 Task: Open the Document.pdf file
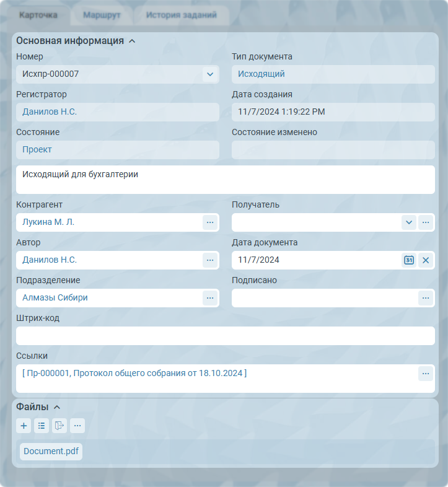tap(51, 451)
